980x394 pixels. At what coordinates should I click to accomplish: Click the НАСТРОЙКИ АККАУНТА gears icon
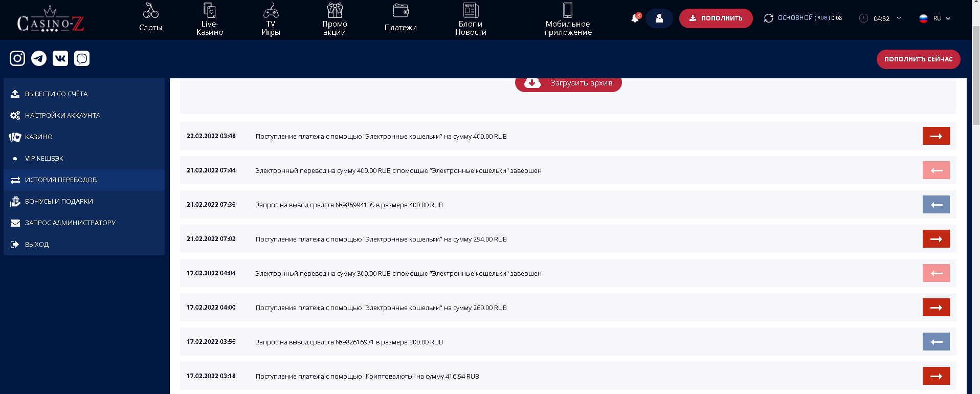15,115
